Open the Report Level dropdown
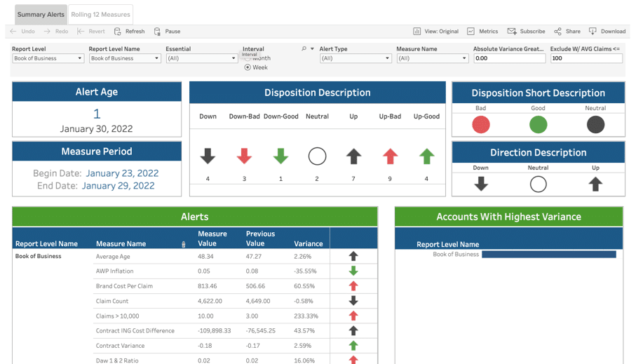Image resolution: width=636 pixels, height=364 pixels. (x=48, y=59)
